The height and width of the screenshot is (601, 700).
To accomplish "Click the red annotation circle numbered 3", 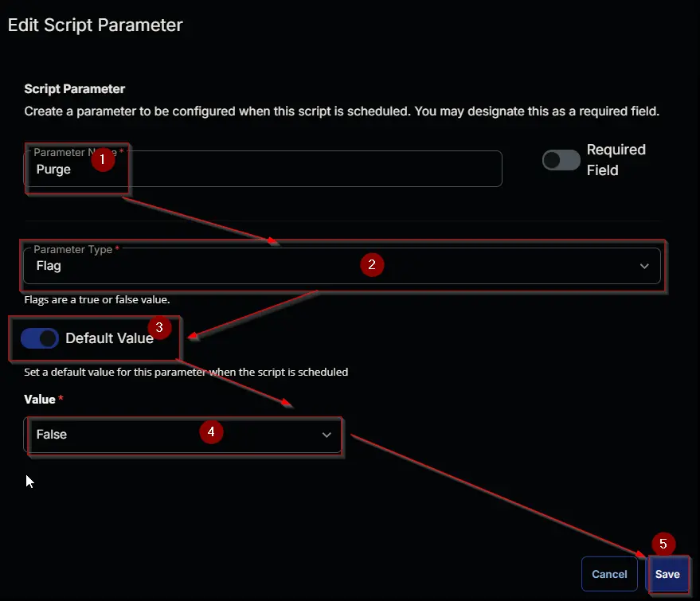I will click(x=159, y=327).
